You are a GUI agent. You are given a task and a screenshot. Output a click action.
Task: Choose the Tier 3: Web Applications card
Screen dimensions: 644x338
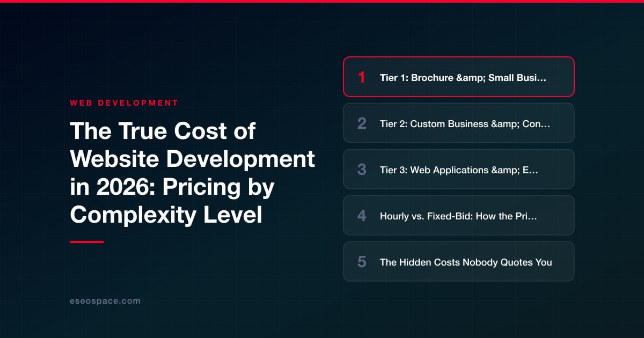pyautogui.click(x=459, y=169)
